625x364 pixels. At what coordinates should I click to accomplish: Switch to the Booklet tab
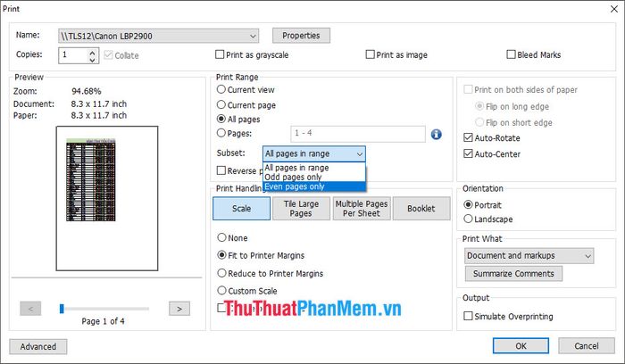point(421,208)
